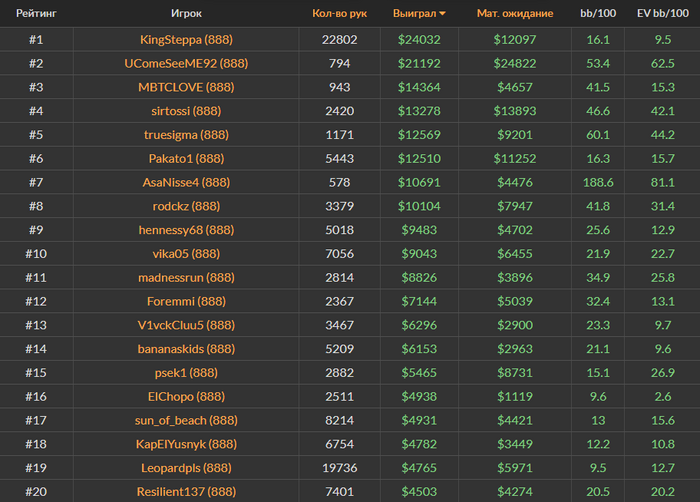Screen dimensions: 700x502
Task: Select EV bb/100 value 20.2
Action: 662,492
